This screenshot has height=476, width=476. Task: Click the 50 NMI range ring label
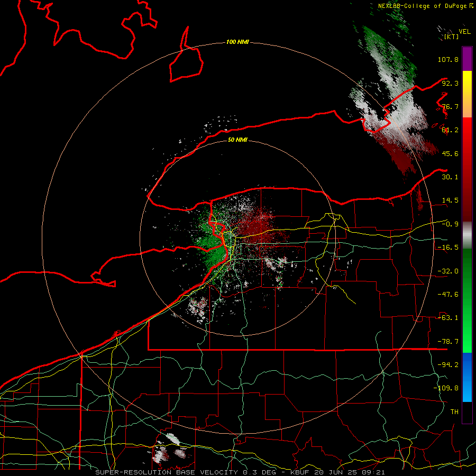(x=237, y=140)
